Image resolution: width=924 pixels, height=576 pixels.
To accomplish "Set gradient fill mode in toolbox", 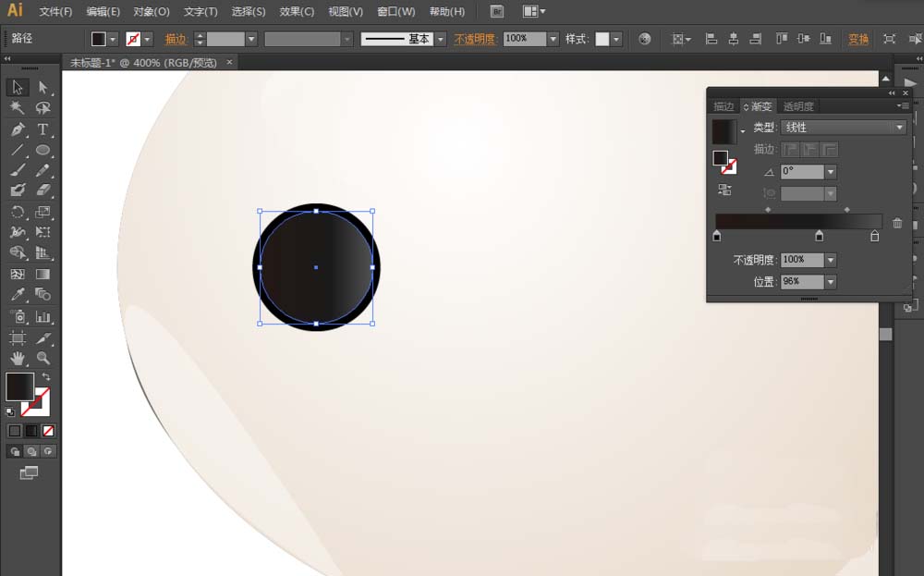I will pos(31,431).
